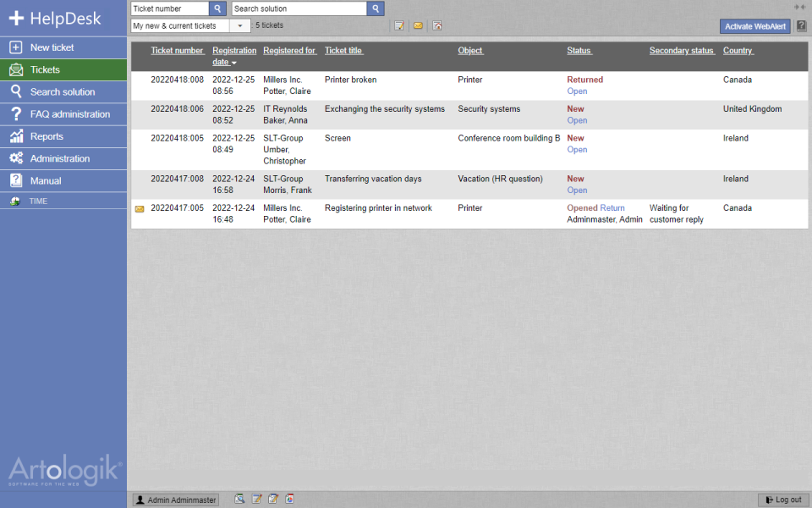Click the ticket number search magnifier icon

[x=217, y=8]
